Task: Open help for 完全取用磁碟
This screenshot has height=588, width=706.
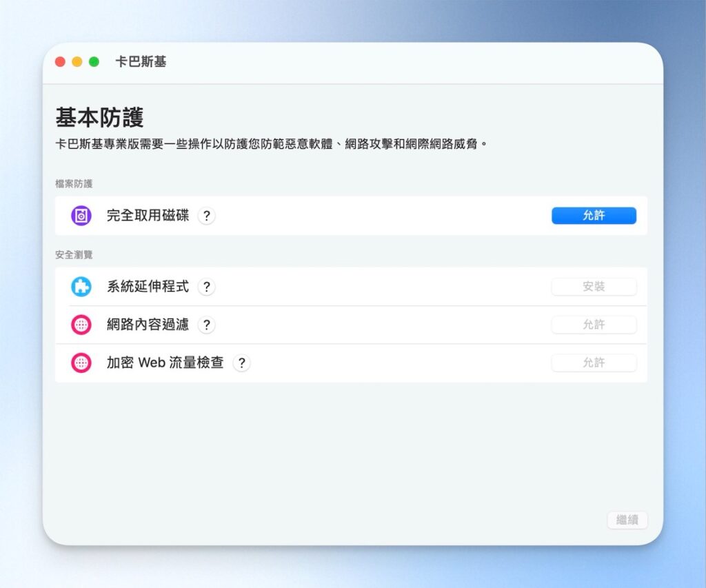Action: [206, 216]
